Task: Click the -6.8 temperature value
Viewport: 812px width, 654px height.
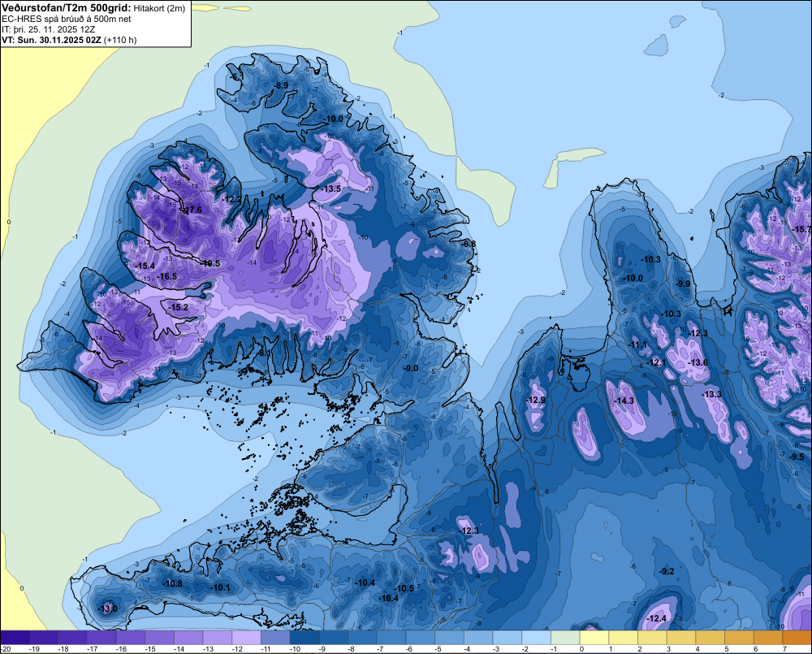Action: [x=469, y=244]
